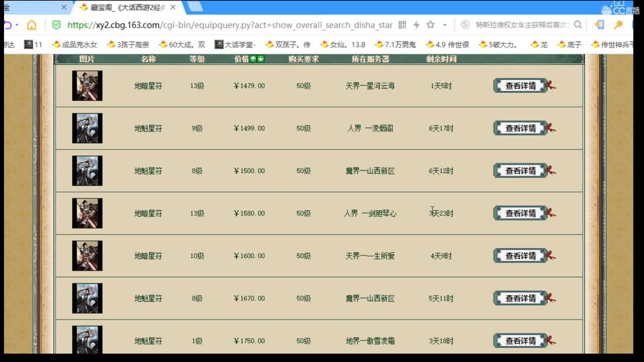
Task: Click the magnifier search icon
Action: (x=578, y=25)
